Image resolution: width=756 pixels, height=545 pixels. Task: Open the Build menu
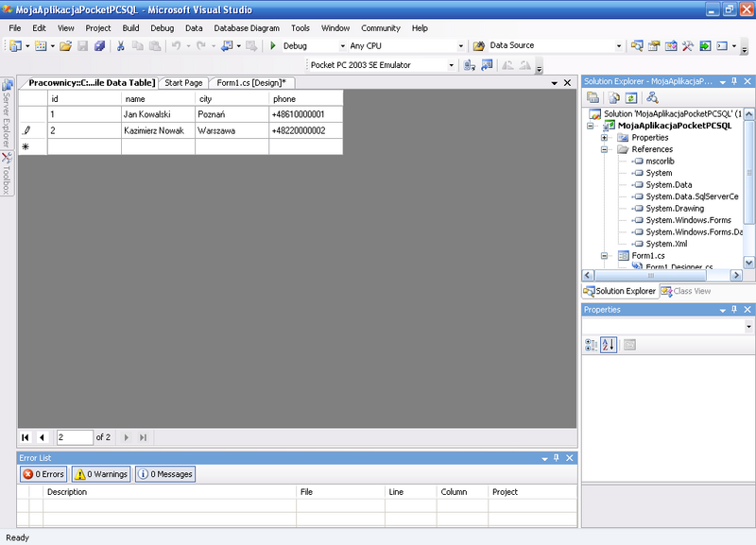pyautogui.click(x=130, y=28)
